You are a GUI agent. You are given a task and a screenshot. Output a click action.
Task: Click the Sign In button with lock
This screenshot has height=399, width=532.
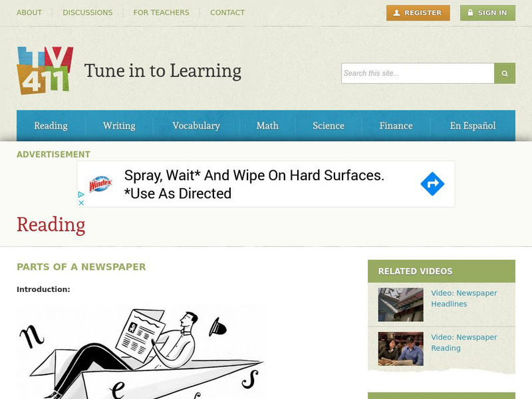[x=487, y=13]
